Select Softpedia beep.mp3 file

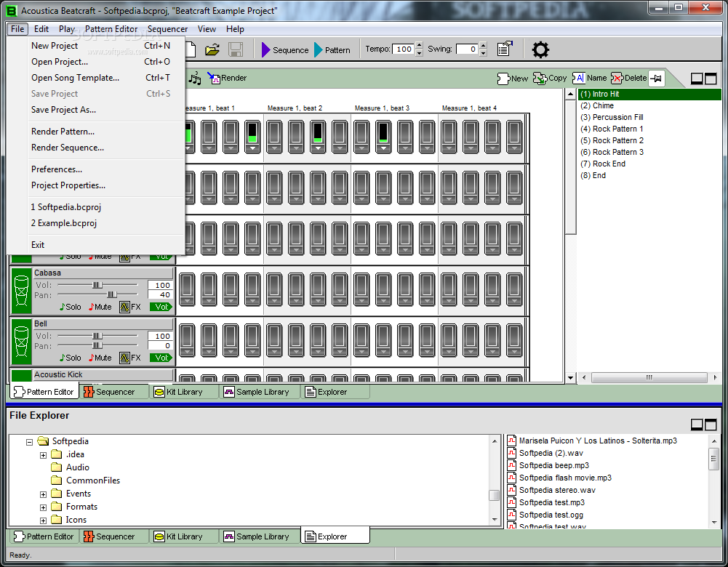coord(554,465)
